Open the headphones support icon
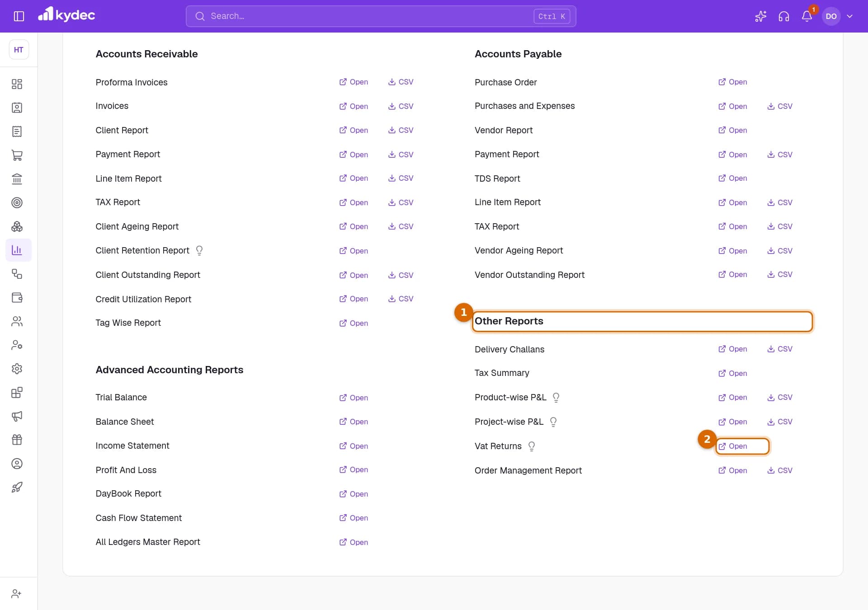Screen dimensions: 868x610 (x=784, y=16)
